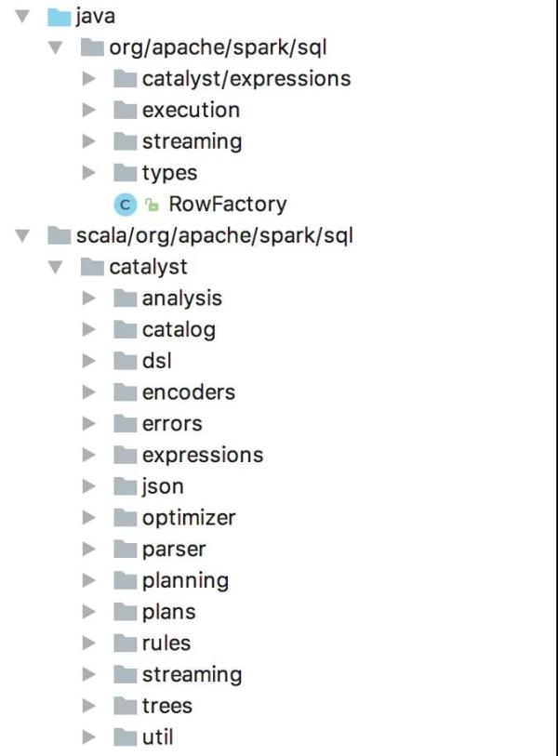Image resolution: width=558 pixels, height=756 pixels.
Task: Select the execution folder label
Action: pos(191,111)
